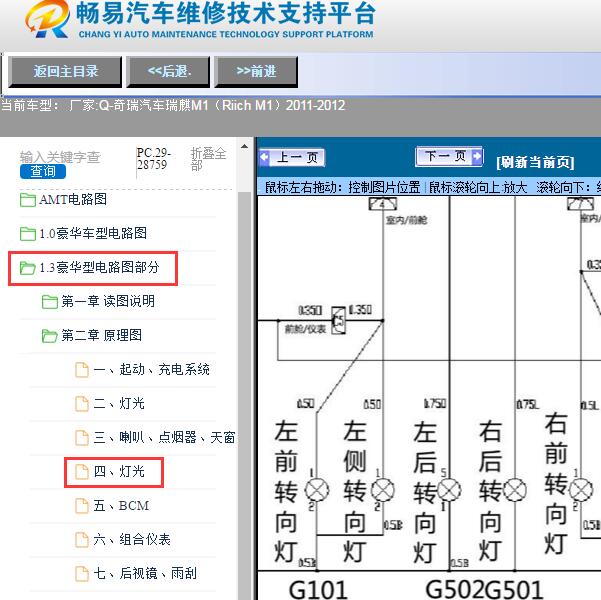The height and width of the screenshot is (600, 601).
Task: Expand 第一章 读图说明 chapter
Action: 108,301
